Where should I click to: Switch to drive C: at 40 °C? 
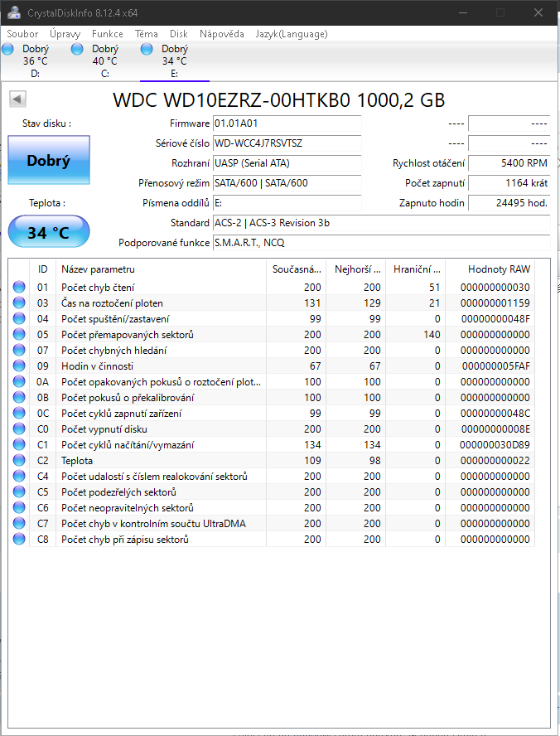105,61
